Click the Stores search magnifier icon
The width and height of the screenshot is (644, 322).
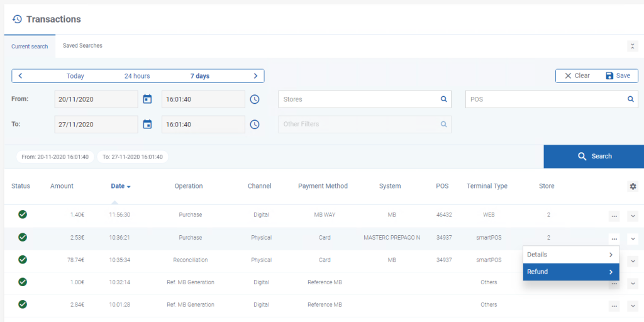[443, 99]
